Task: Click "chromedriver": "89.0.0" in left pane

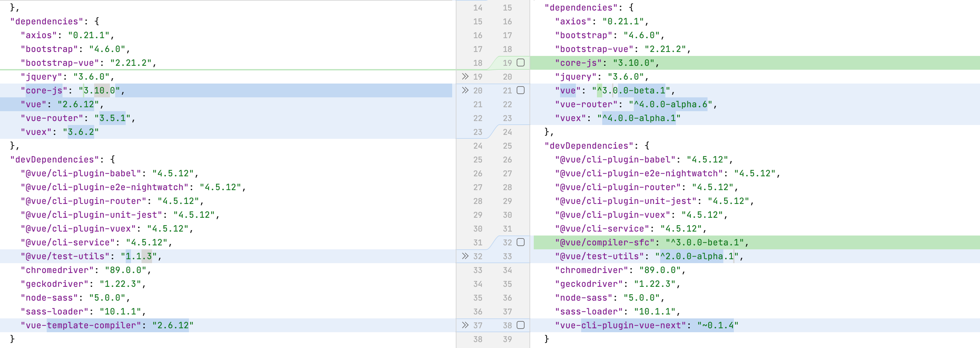Action: (86, 270)
